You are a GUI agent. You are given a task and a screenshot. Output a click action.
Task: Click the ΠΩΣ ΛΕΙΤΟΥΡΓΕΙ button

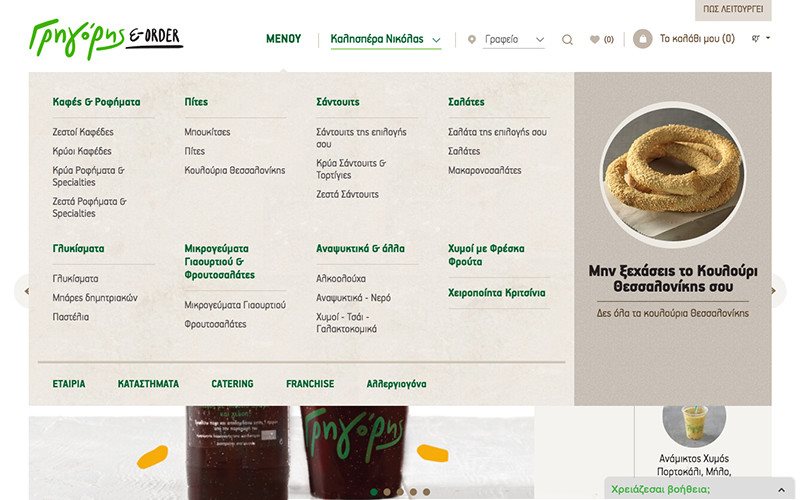pos(733,9)
